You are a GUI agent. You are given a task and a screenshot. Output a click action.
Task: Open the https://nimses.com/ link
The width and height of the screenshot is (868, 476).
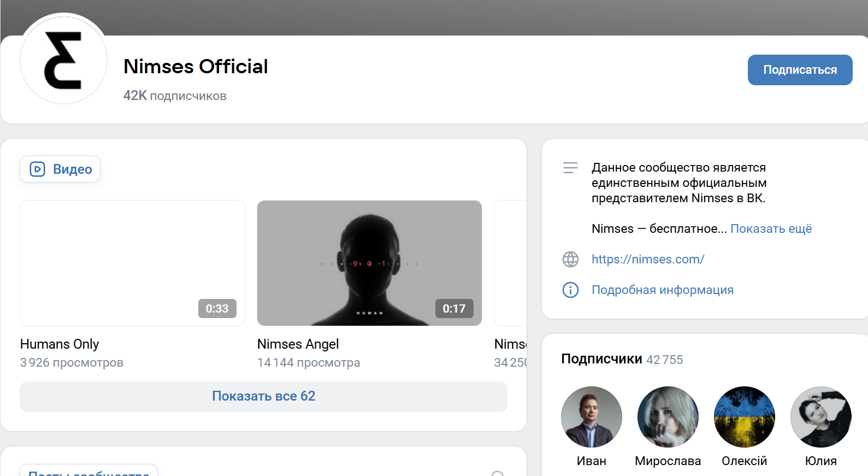(648, 259)
